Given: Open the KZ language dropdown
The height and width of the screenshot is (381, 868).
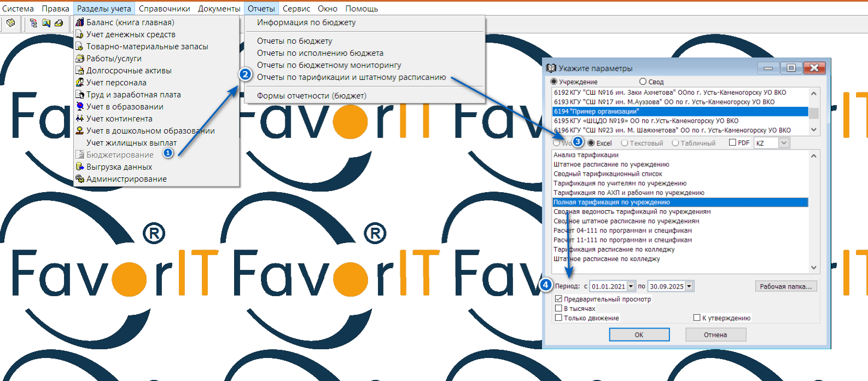Looking at the screenshot, I should (x=784, y=143).
